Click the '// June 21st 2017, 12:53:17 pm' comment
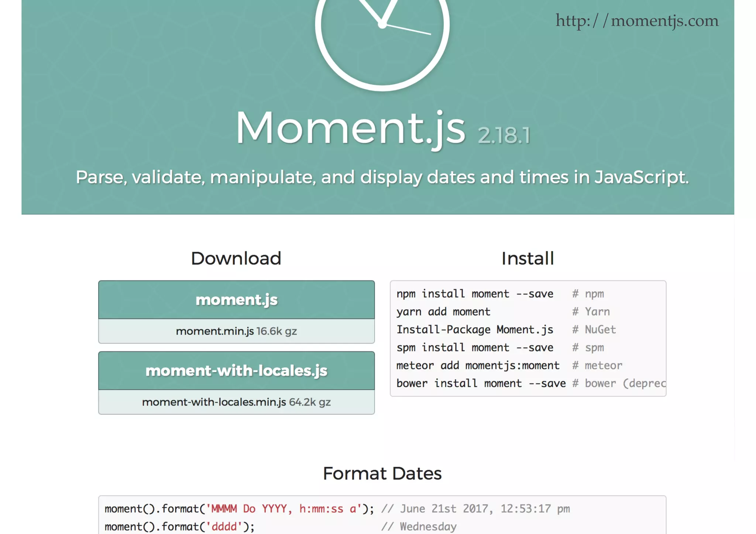 pos(475,509)
